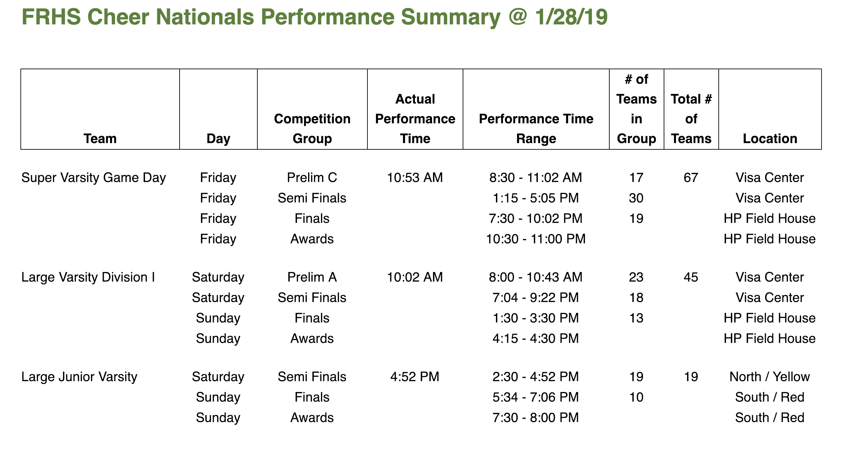Select the total teams value 67
Viewport: 868px width, 457px height.
click(691, 178)
